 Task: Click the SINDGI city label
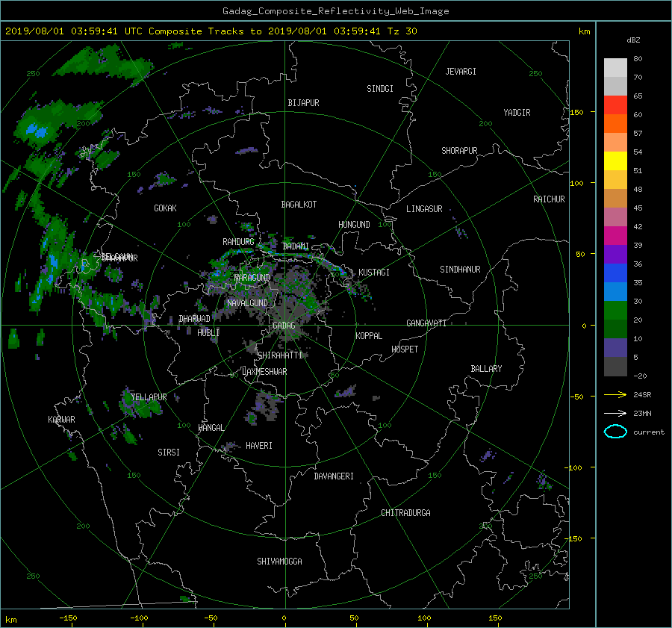pos(380,89)
